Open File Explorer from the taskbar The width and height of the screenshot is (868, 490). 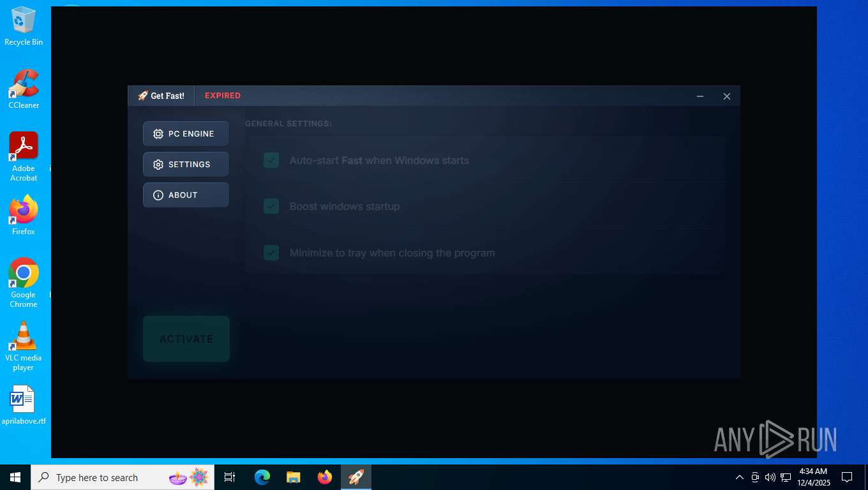pos(293,477)
